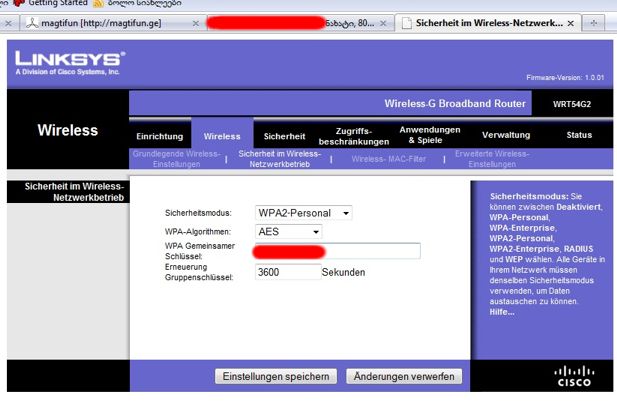Open the Sicherheit tab
Screen dimensions: 617x401
(284, 136)
